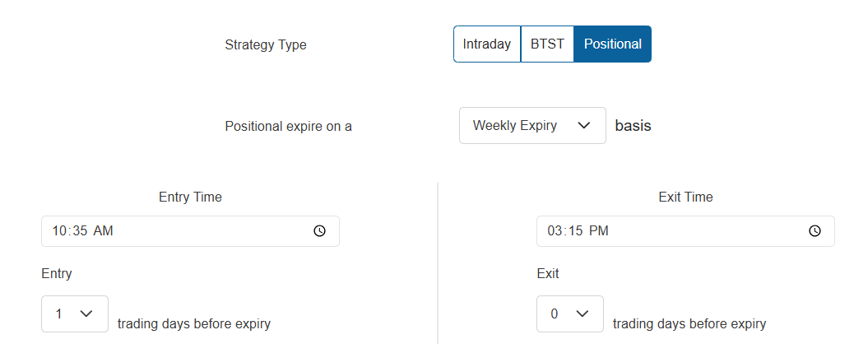868x353 pixels.
Task: Select the hour '03' in Exit Time
Action: pyautogui.click(x=555, y=231)
